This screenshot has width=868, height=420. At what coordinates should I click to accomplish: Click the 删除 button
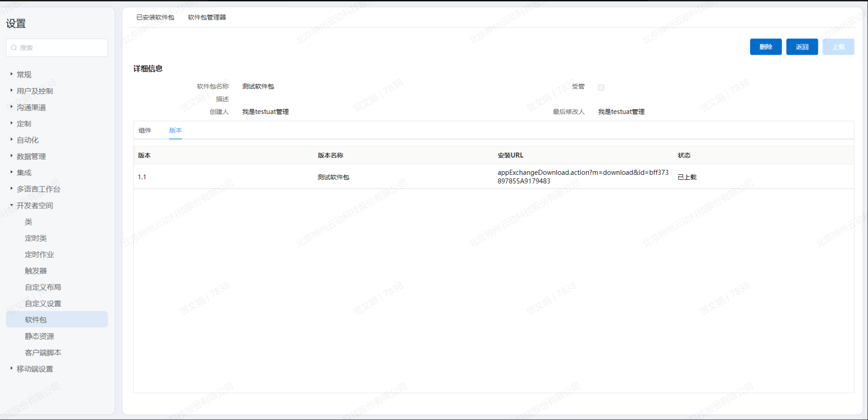[x=766, y=47]
